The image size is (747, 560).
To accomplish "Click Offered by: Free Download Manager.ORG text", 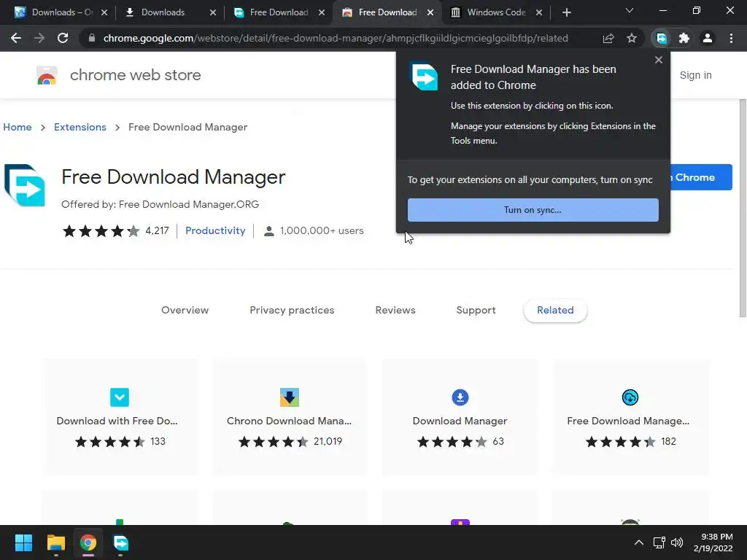I will 160,204.
